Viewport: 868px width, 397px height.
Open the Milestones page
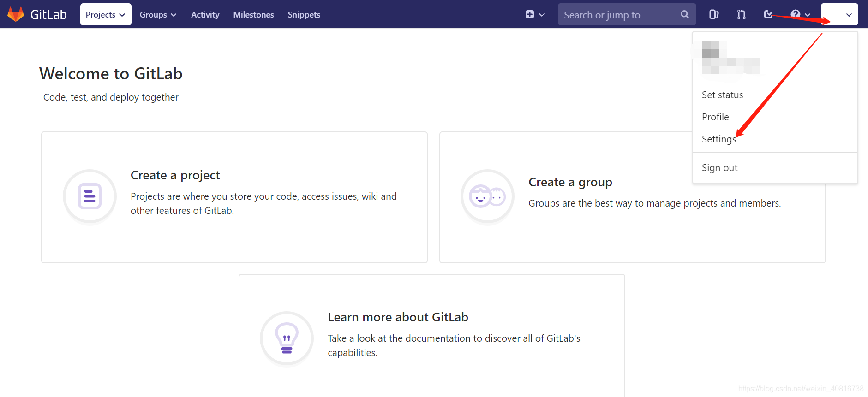(x=253, y=14)
